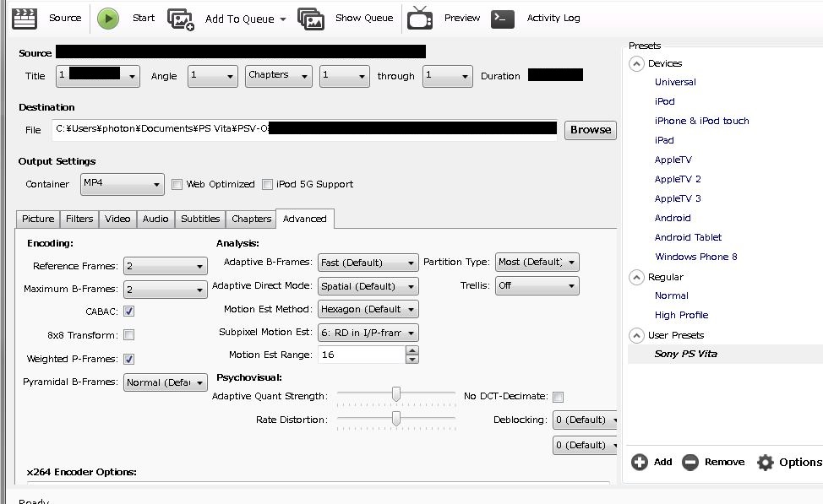Open the Container MP4 dropdown
This screenshot has width=823, height=504.
pos(123,184)
